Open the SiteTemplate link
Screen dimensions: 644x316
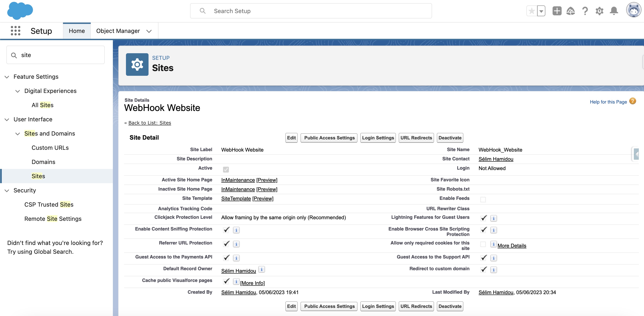coord(236,198)
